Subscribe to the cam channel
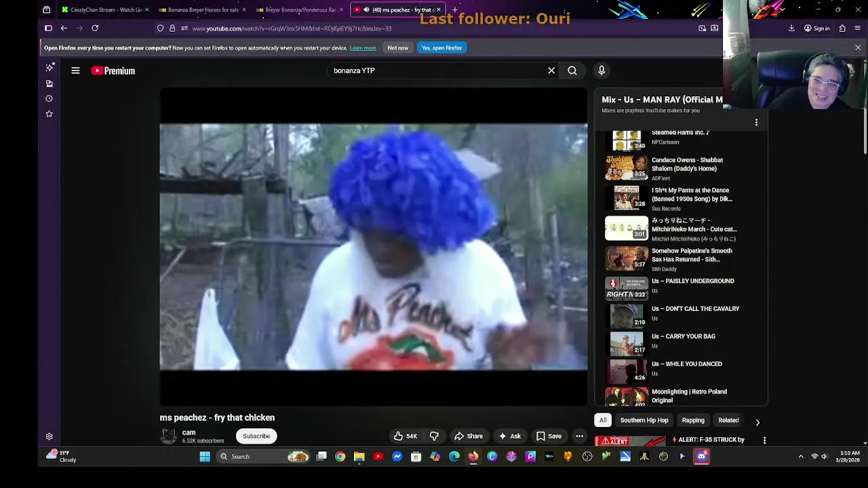The height and width of the screenshot is (488, 868). click(x=256, y=436)
